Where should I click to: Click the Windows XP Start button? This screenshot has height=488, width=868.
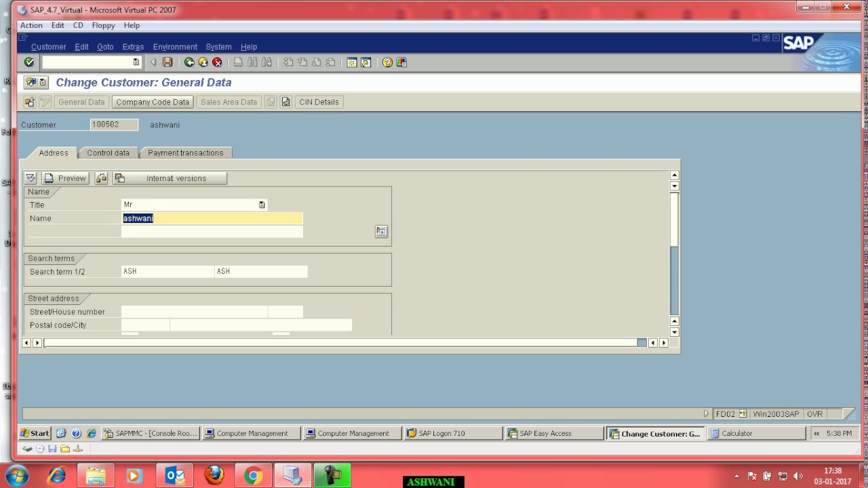[x=35, y=434]
